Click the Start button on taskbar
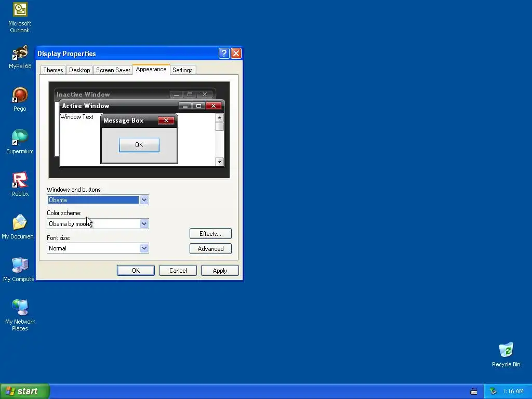Image resolution: width=532 pixels, height=399 pixels. pyautogui.click(x=25, y=391)
